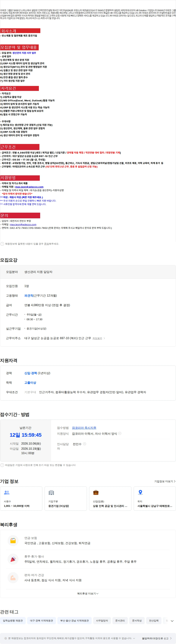Click the 회사소개 red header
Image resolution: width=176 pixels, height=644 pixels.
click(20, 31)
